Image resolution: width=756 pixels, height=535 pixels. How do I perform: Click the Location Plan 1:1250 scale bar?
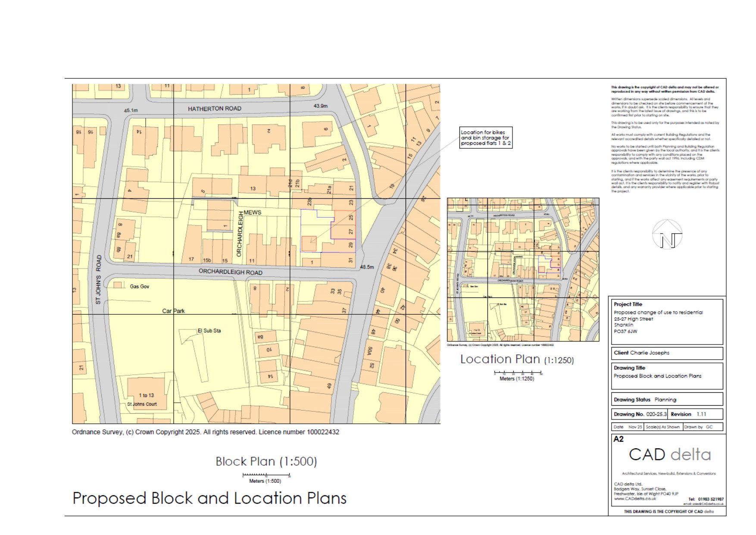[x=518, y=373]
